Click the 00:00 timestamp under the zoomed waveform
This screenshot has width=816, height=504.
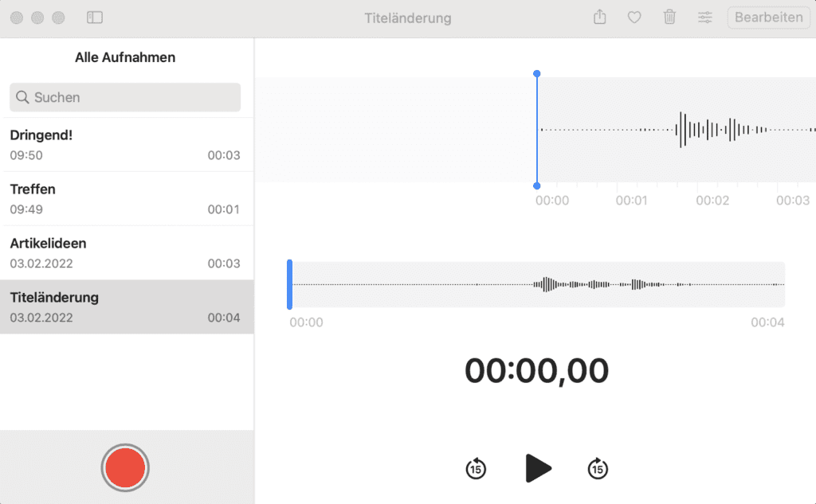pos(551,200)
